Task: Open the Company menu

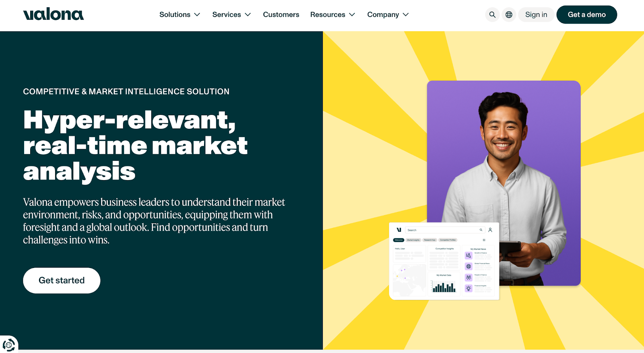Action: click(x=388, y=15)
